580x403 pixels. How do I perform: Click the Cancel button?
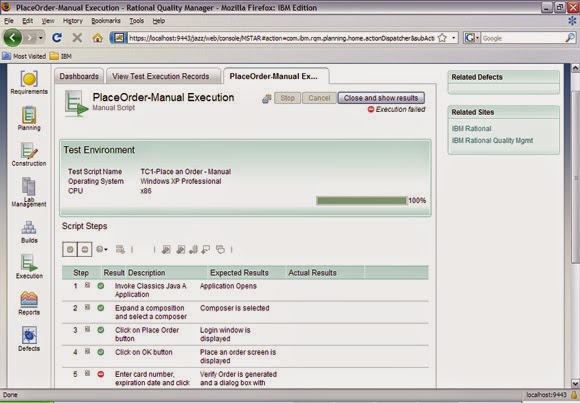[x=319, y=98]
